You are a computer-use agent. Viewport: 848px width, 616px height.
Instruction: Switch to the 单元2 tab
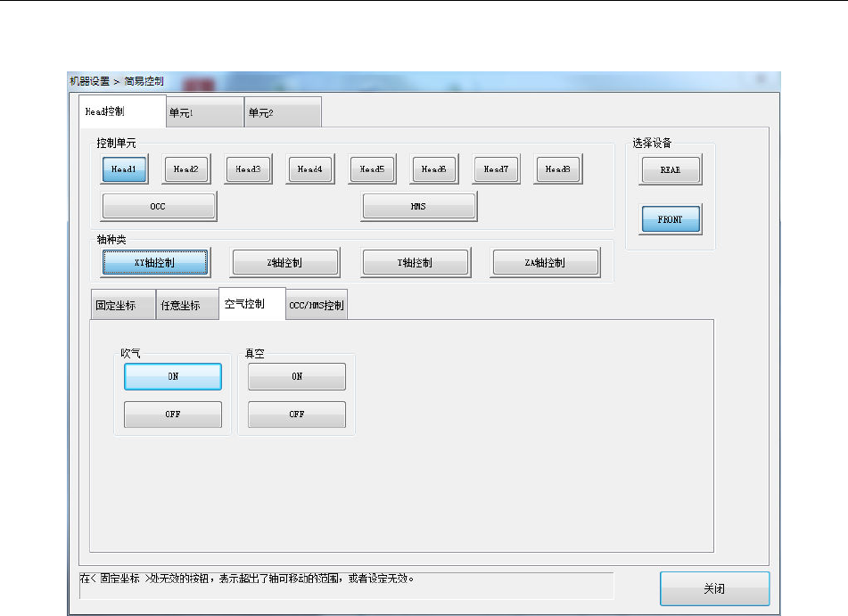[x=283, y=112]
